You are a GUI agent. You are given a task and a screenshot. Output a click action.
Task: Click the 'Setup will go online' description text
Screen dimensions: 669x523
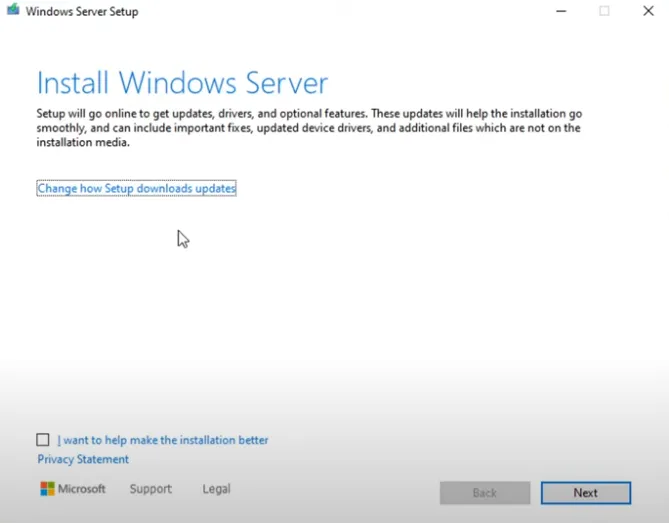pyautogui.click(x=309, y=128)
